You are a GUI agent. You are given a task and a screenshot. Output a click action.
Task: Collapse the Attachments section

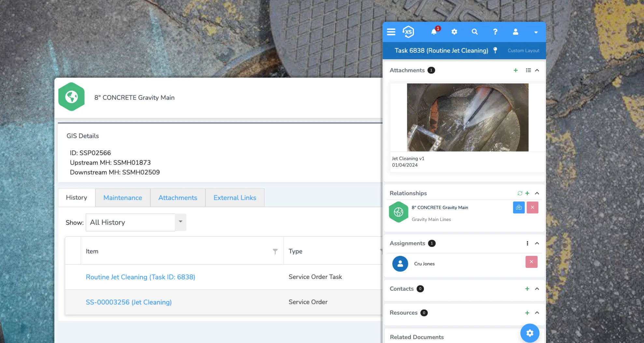coord(537,71)
